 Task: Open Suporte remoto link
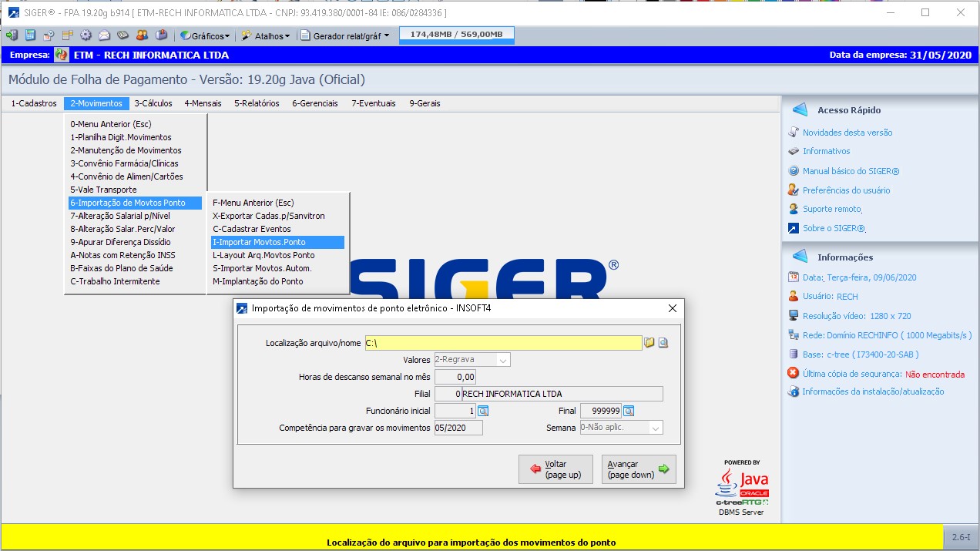click(831, 209)
